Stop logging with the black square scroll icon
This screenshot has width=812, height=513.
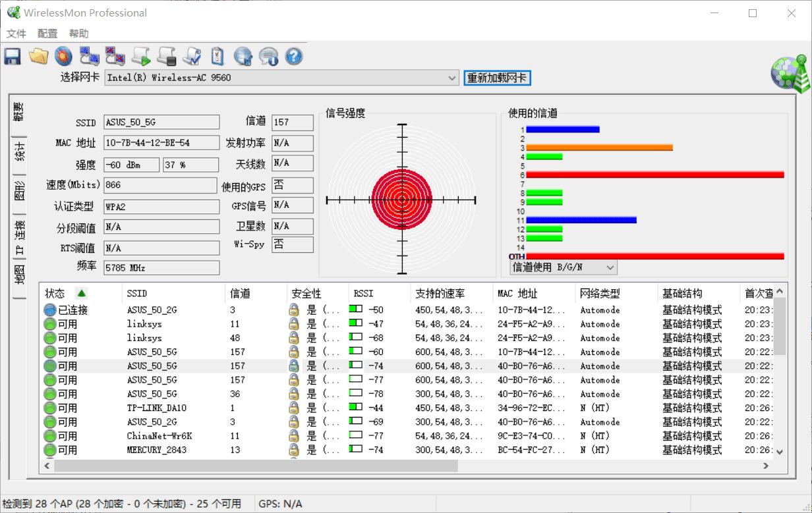click(167, 56)
